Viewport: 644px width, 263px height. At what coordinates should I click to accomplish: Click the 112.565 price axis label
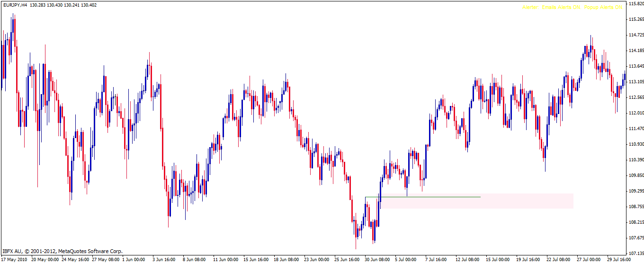[635, 97]
